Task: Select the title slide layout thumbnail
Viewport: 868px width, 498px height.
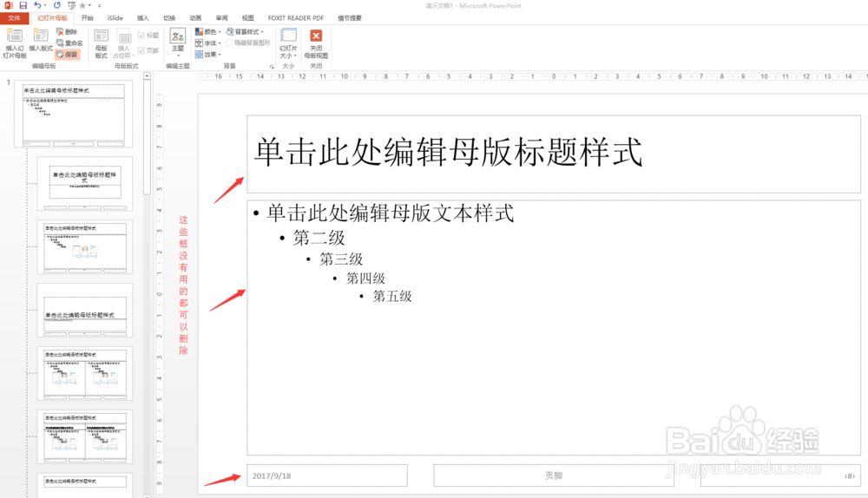Action: tap(85, 184)
